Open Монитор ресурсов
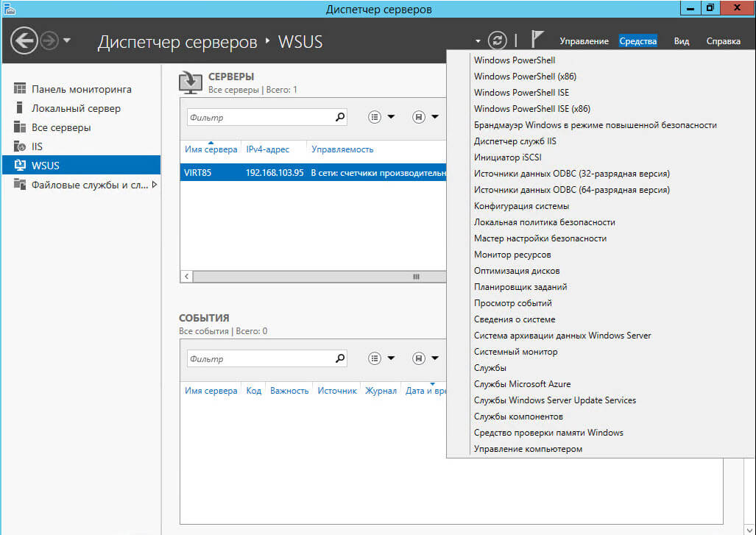Viewport: 756px width, 535px height. coord(512,255)
